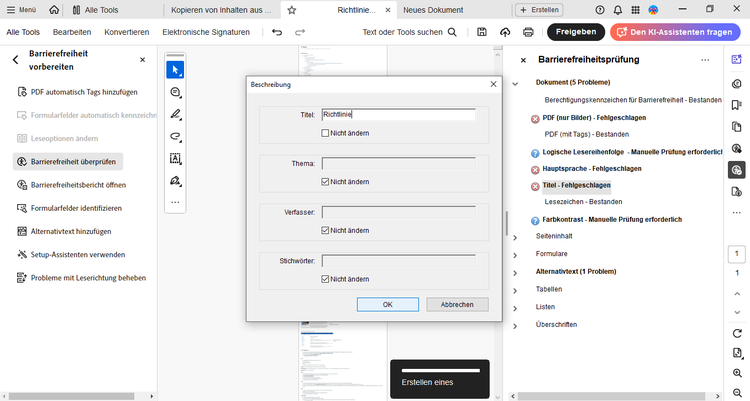Toggle Nicht ändern checkbox under Titel
This screenshot has height=401, width=750.
coord(325,133)
